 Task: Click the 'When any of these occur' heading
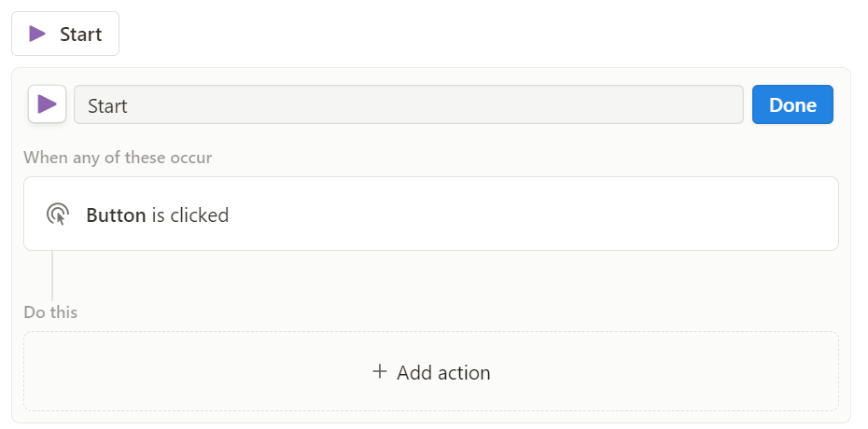(118, 158)
